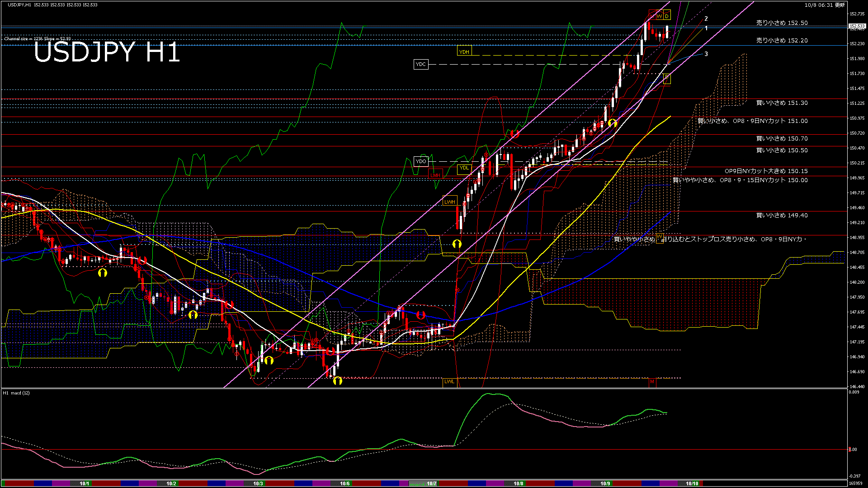Click the current price tag 152.533
Viewport: 868px width, 488px height.
click(857, 26)
